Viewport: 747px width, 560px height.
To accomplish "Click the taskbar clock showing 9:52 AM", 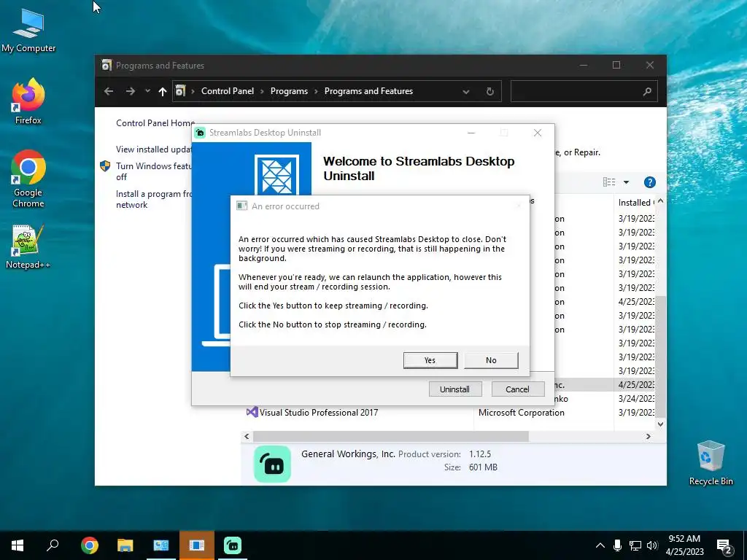I will click(684, 539).
